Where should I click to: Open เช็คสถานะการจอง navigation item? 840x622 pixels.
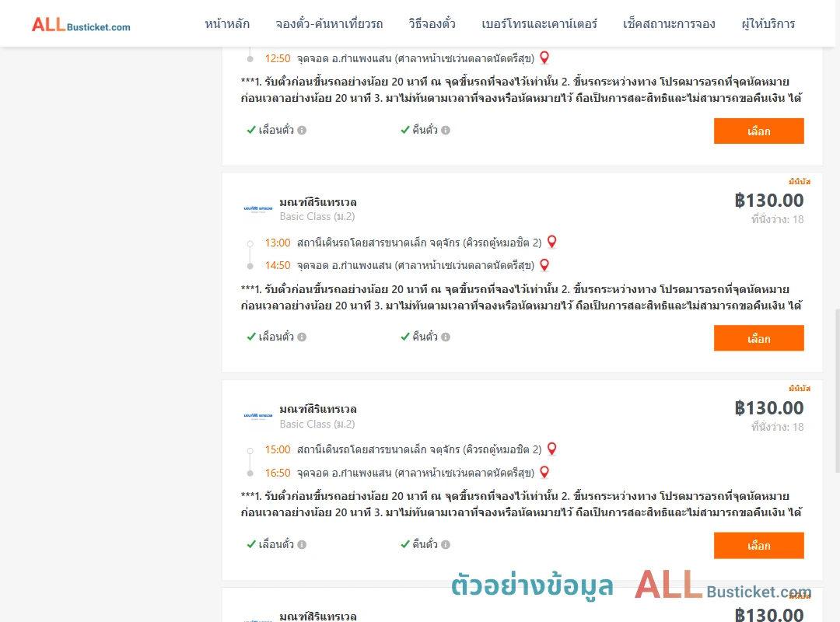coord(669,23)
